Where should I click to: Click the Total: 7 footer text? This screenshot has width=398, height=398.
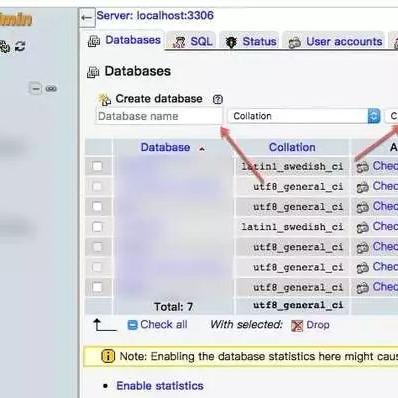pyautogui.click(x=173, y=307)
